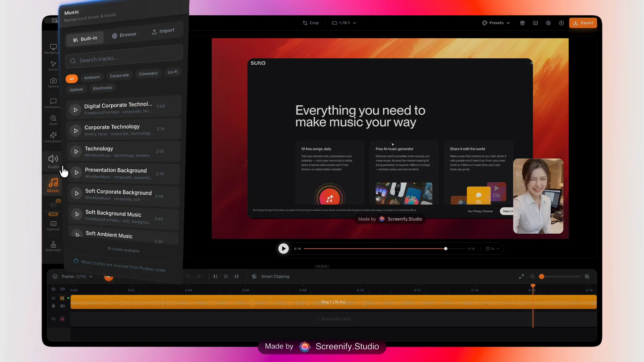Preview the Soft Ambient Music track

(77, 234)
